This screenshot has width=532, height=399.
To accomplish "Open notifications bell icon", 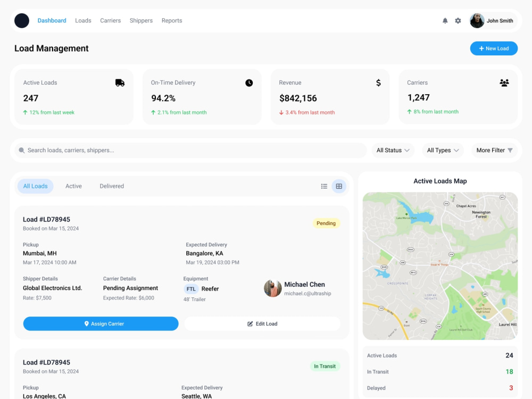I will coord(445,21).
